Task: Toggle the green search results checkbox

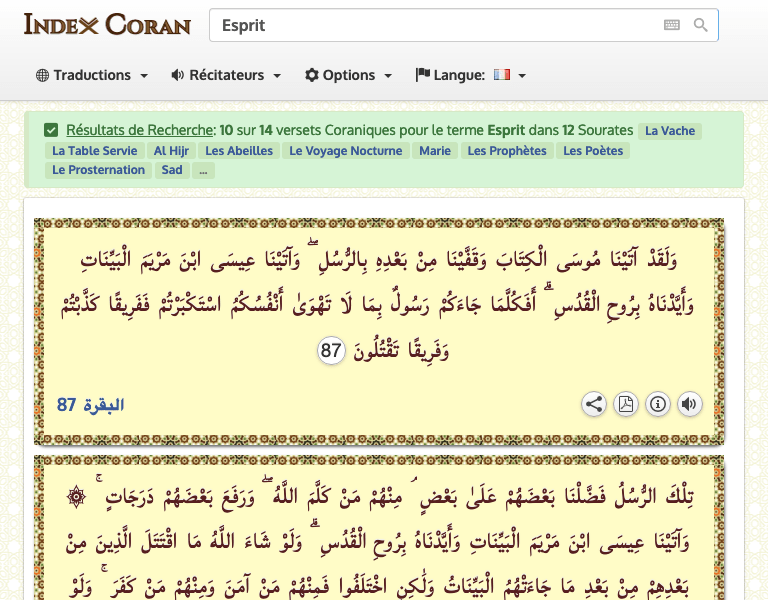Action: pos(51,130)
